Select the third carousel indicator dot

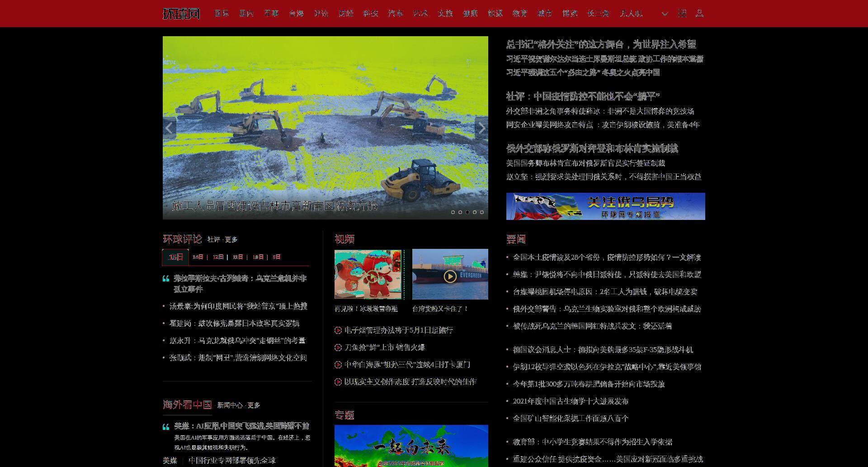click(467, 212)
